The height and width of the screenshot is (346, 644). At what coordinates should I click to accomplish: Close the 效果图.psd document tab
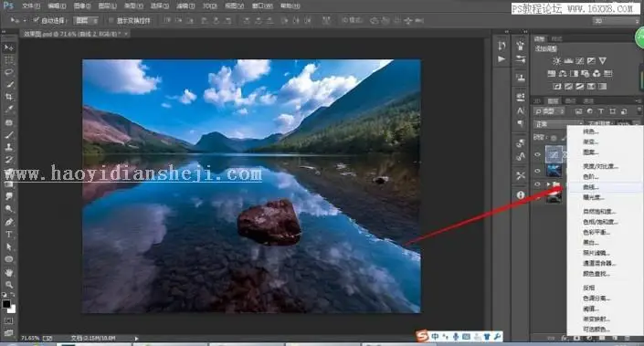click(126, 34)
